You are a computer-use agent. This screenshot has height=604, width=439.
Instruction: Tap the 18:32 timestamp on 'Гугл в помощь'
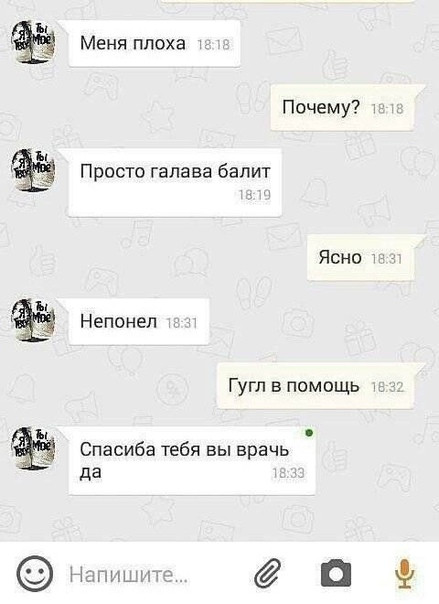click(387, 387)
